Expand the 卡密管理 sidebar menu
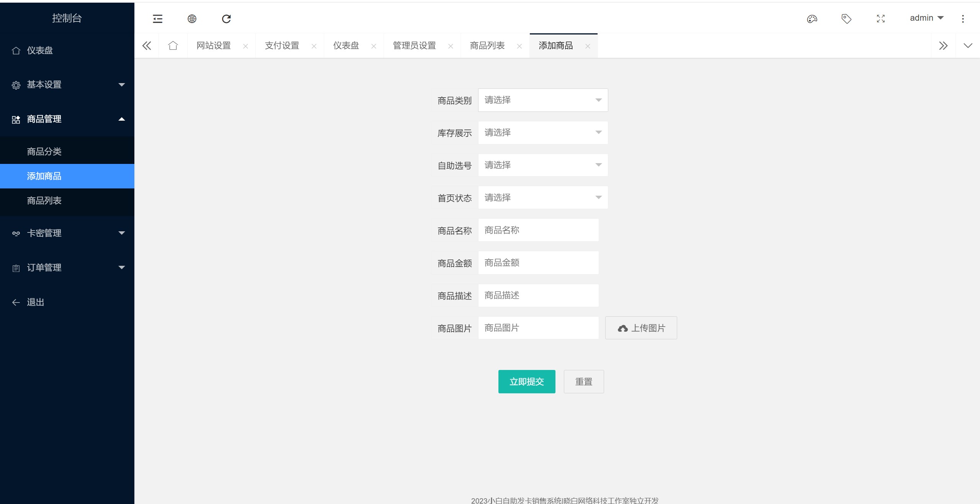Screen dimensions: 980x504 click(x=67, y=233)
